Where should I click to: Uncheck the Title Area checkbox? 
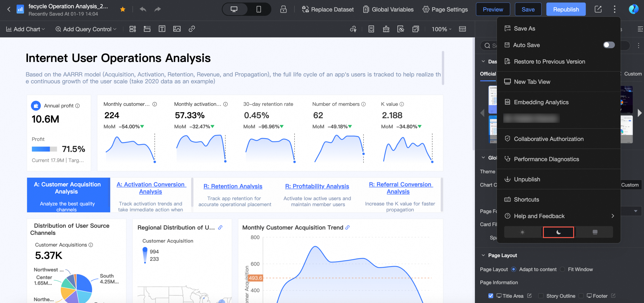click(491, 296)
